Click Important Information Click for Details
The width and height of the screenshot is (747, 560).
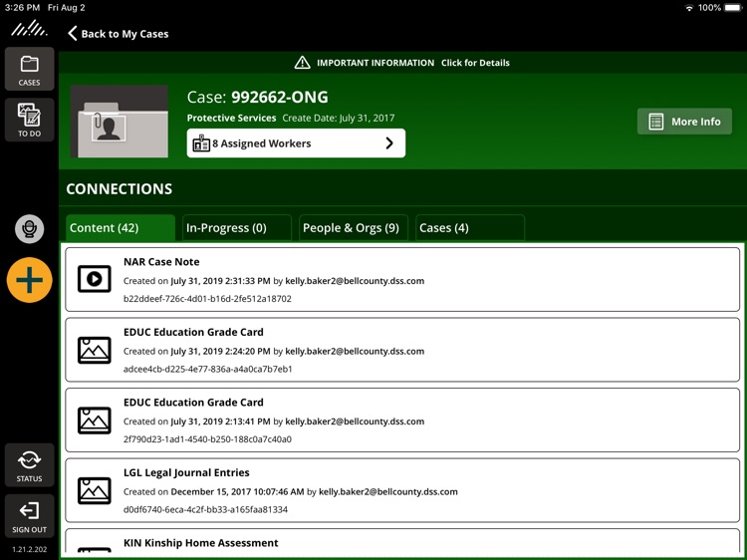[x=402, y=63]
